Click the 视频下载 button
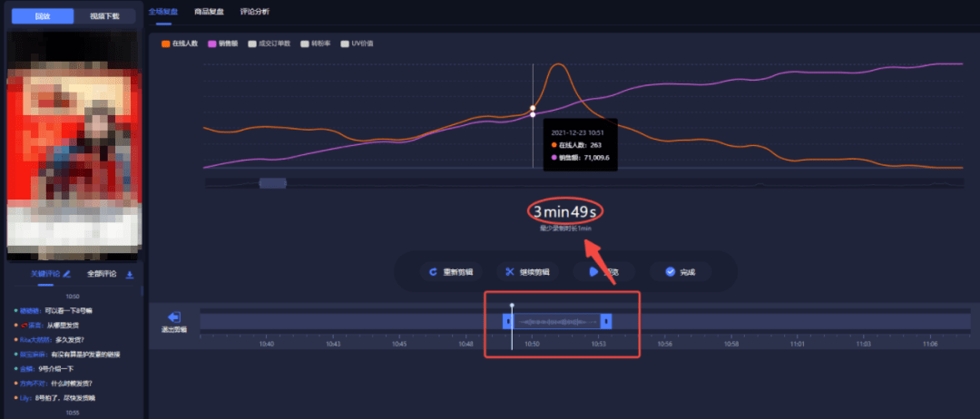Image resolution: width=980 pixels, height=419 pixels. pyautogui.click(x=105, y=16)
